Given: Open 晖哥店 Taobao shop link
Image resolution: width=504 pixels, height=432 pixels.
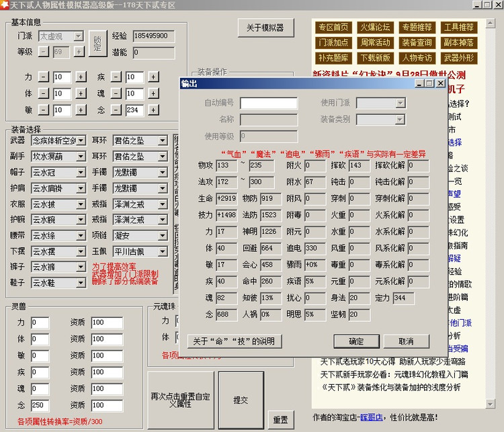Looking at the screenshot, I should point(371,417).
